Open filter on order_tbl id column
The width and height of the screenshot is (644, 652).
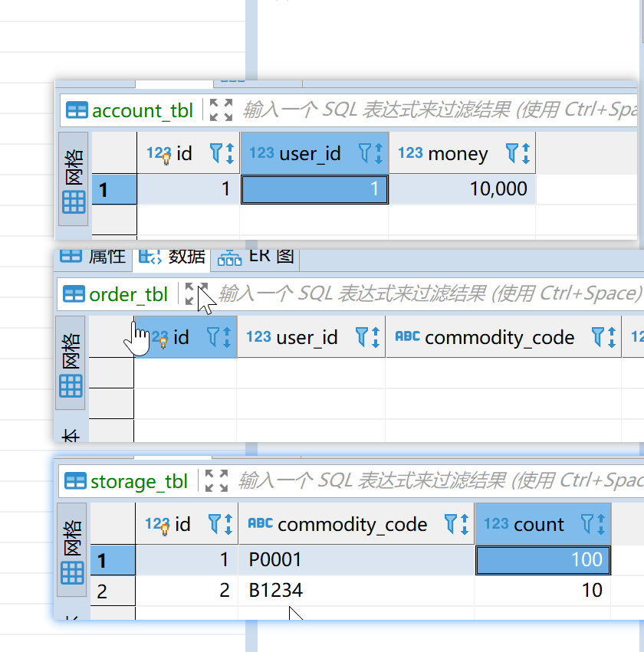point(213,337)
